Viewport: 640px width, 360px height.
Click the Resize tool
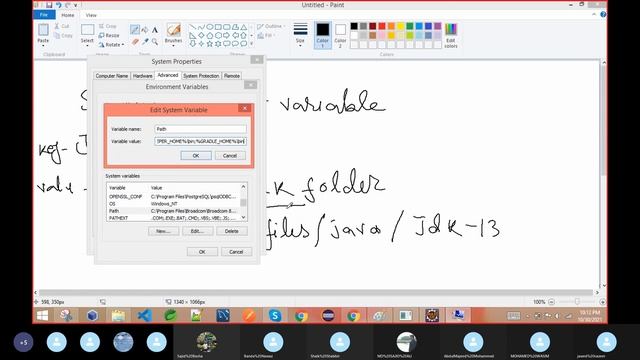pyautogui.click(x=109, y=36)
